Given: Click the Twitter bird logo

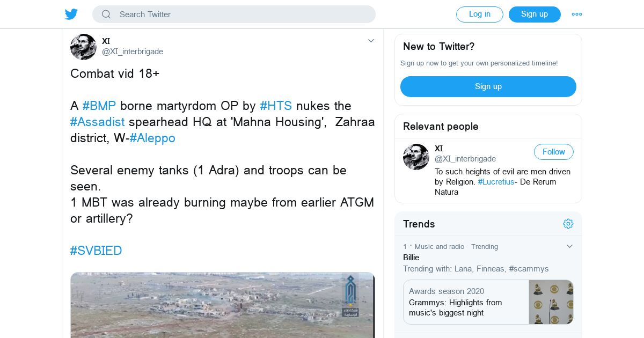Looking at the screenshot, I should click(71, 14).
